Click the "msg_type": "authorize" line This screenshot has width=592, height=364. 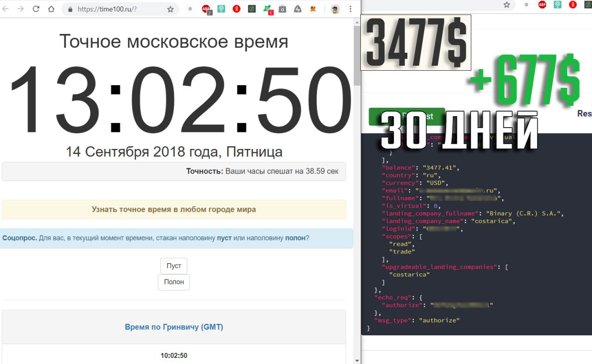417,320
